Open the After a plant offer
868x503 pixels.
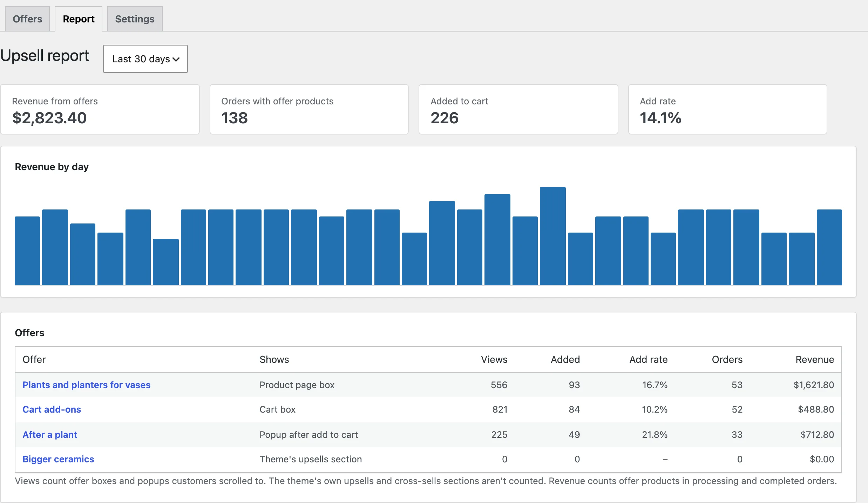[50, 434]
